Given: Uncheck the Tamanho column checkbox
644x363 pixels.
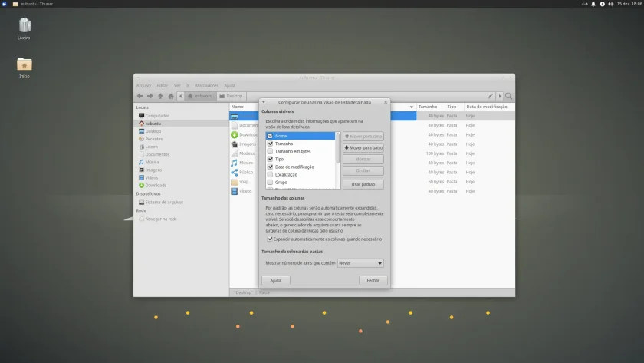Looking at the screenshot, I should pos(270,144).
